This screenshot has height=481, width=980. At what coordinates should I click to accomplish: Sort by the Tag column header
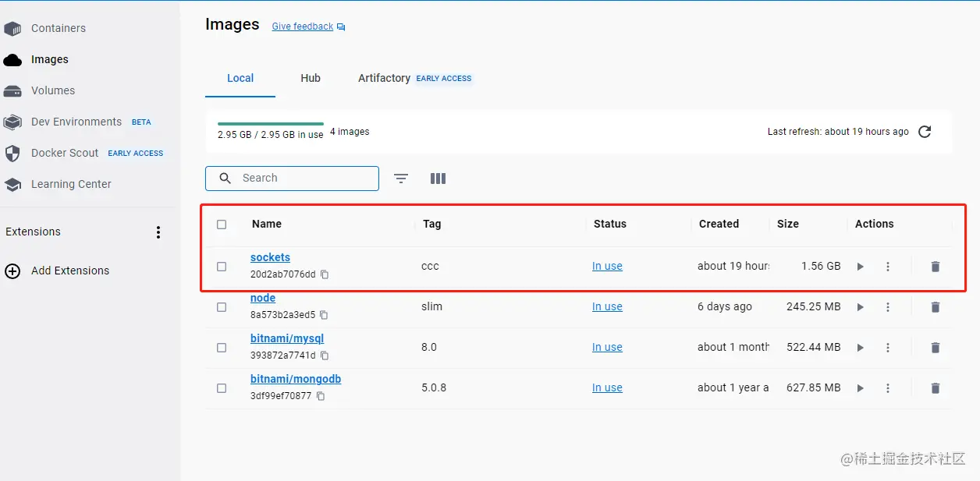(x=431, y=224)
